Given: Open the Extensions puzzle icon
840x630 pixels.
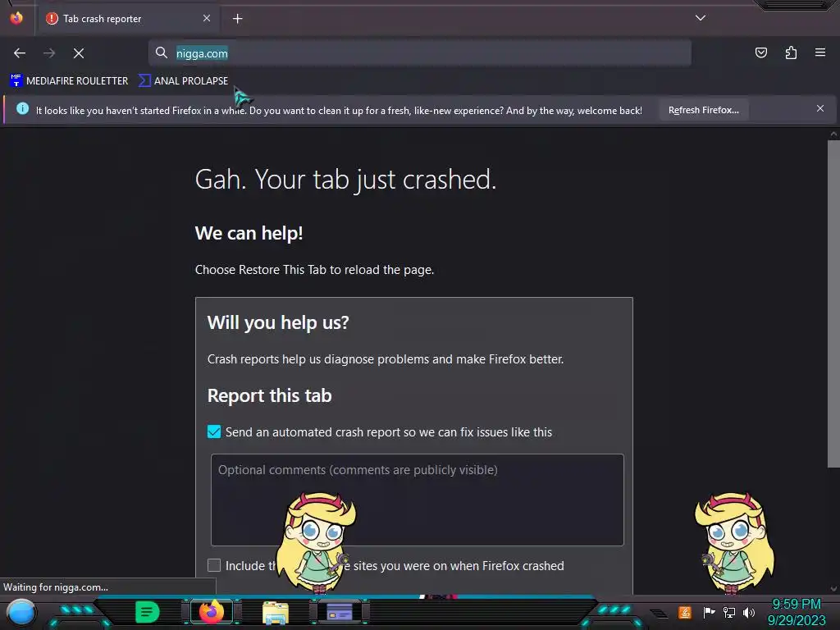Looking at the screenshot, I should (791, 52).
